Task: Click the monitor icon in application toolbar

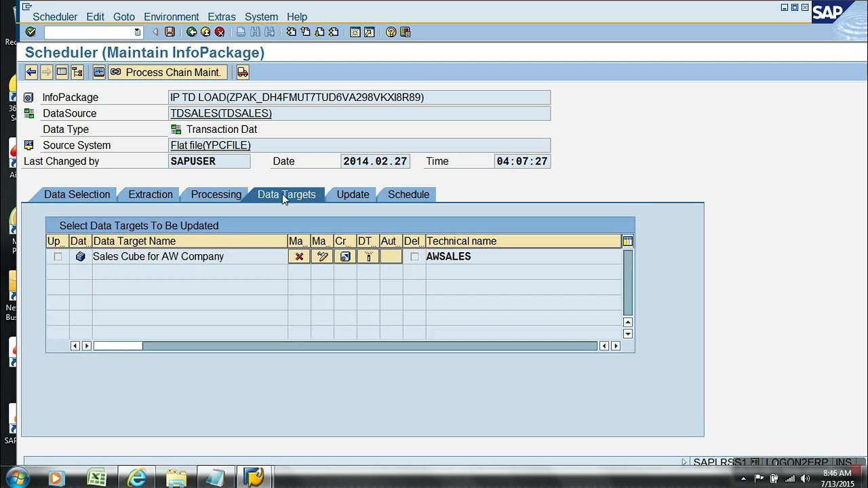Action: 99,72
